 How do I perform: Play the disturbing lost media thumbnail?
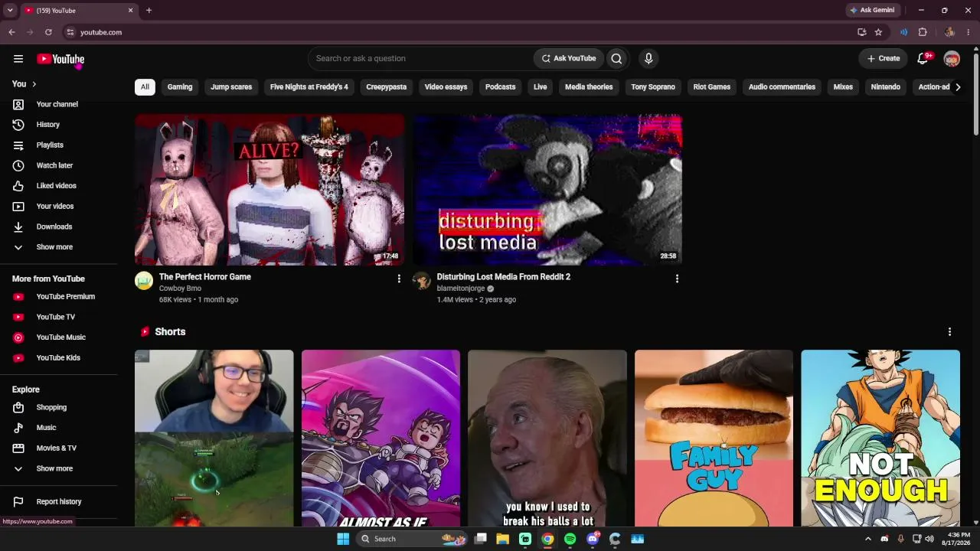pos(547,190)
